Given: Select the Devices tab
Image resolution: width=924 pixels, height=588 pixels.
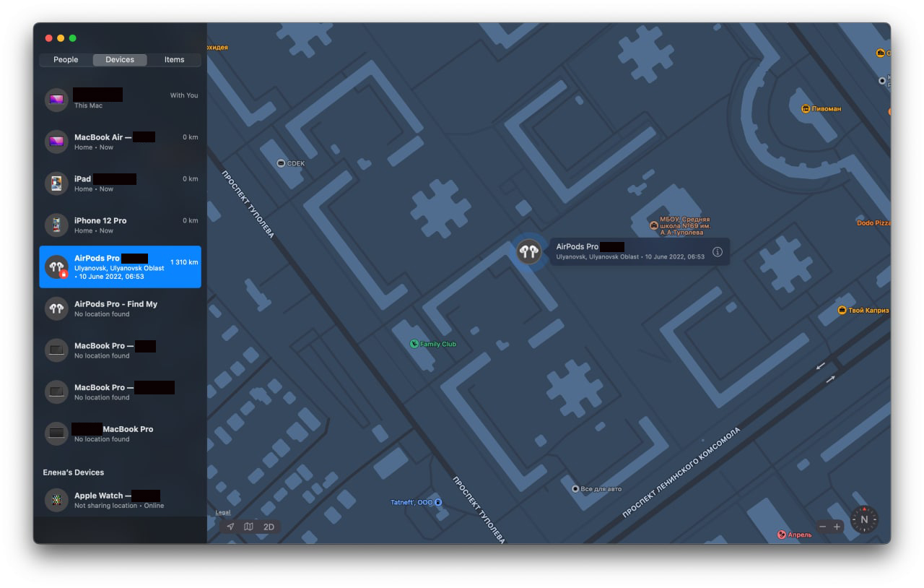Looking at the screenshot, I should pos(120,60).
